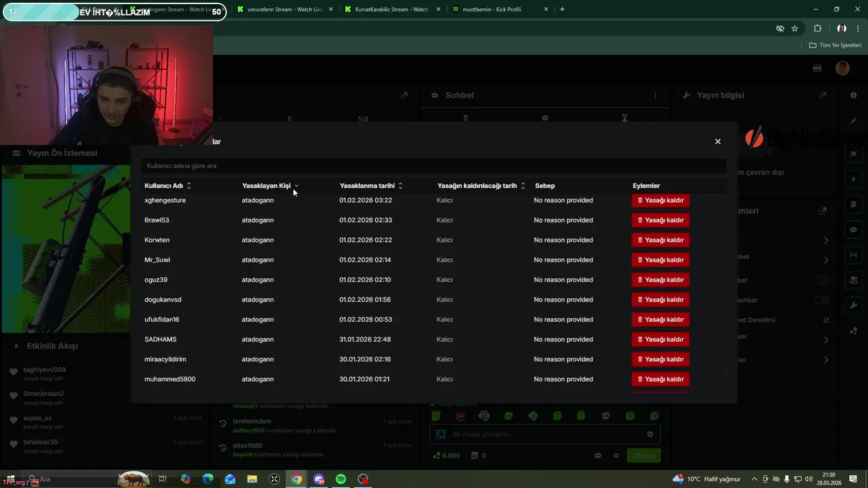Click the hourglass icon under Sohbet
868x488 pixels.
pos(625,118)
